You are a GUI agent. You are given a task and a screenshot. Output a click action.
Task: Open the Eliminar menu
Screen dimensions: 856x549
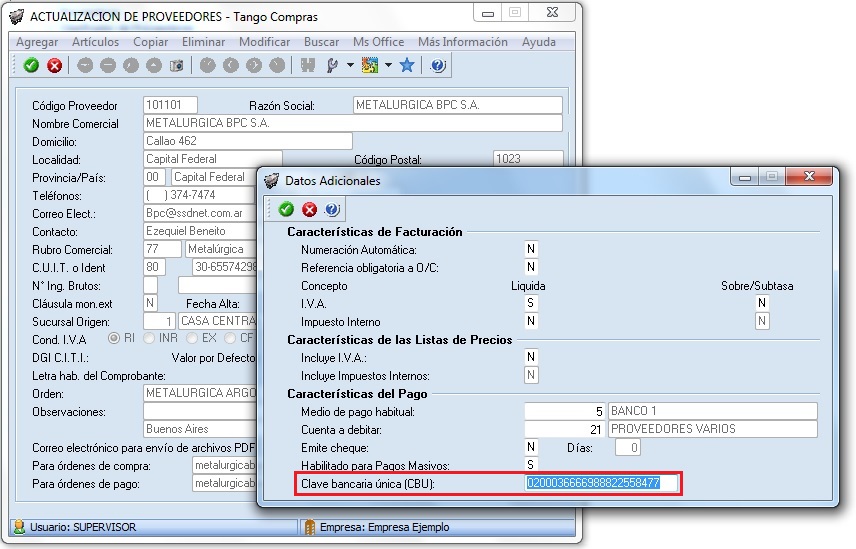point(204,42)
